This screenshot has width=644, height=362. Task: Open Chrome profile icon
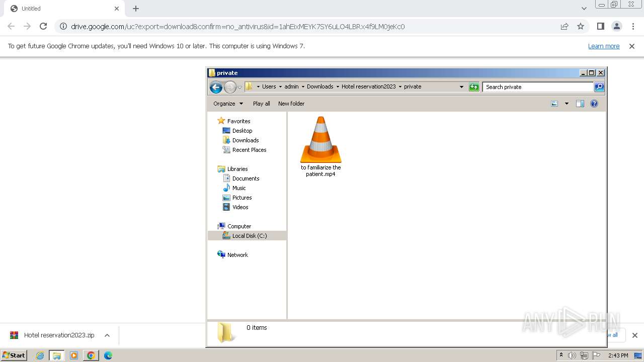tap(617, 26)
